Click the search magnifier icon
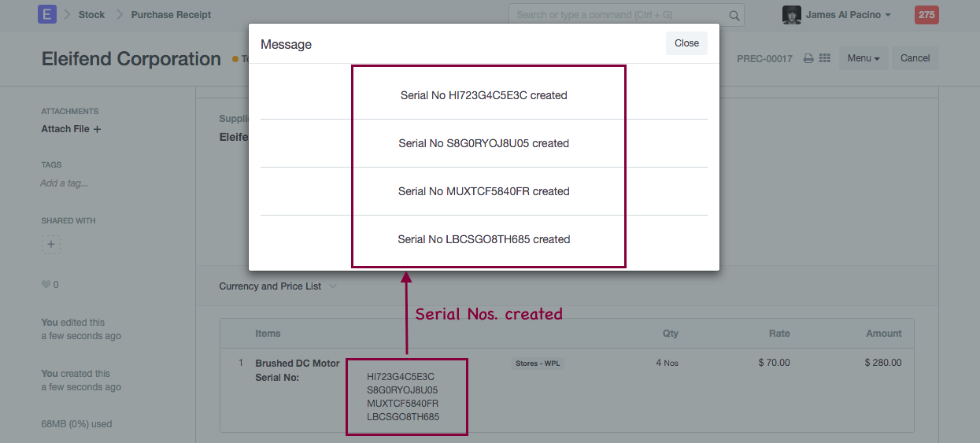Image resolution: width=980 pixels, height=443 pixels. click(734, 15)
